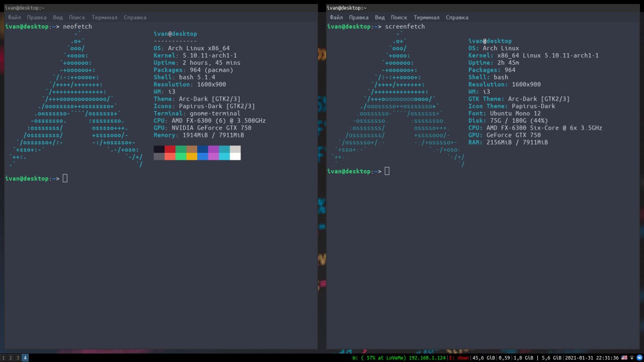Click the 0,59 load indicator
Screen dimensions: 644x362
coord(504,358)
